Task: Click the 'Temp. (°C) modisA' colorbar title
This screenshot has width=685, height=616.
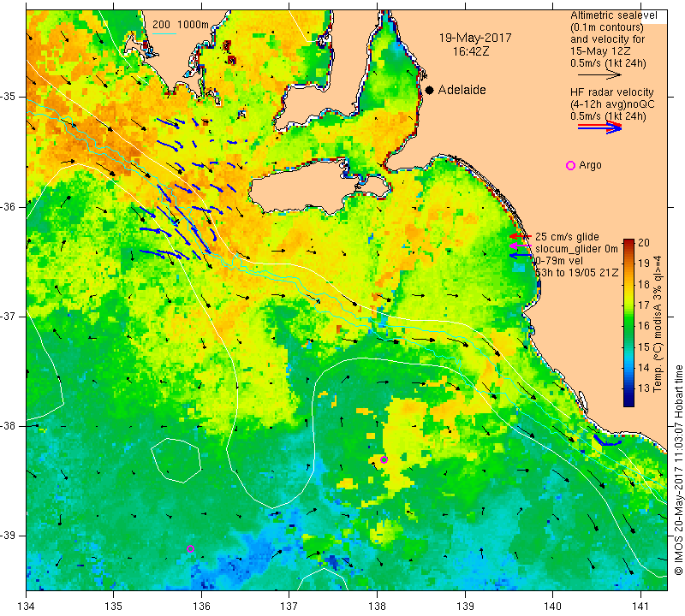Action: (658, 324)
